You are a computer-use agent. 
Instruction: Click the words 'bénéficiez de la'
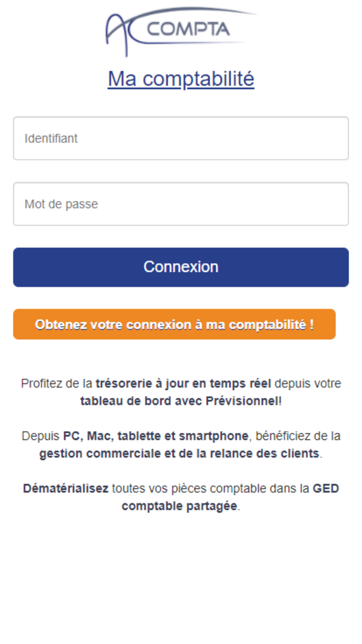[x=298, y=436]
